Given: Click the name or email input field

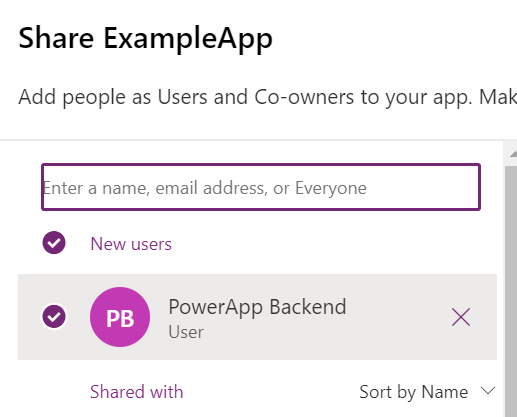Looking at the screenshot, I should (x=261, y=187).
